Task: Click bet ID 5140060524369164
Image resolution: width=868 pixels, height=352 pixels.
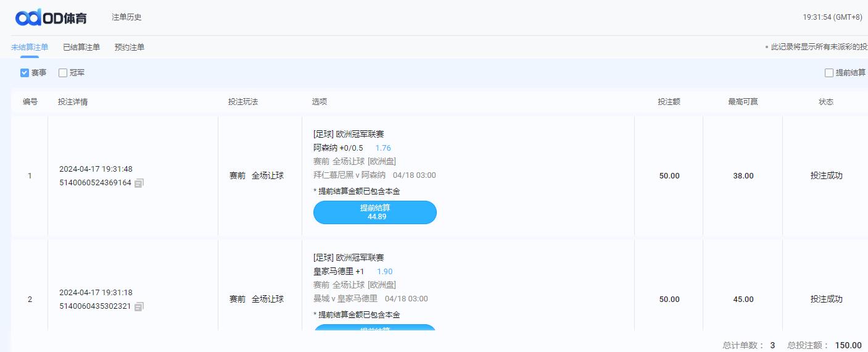Action: (95, 183)
